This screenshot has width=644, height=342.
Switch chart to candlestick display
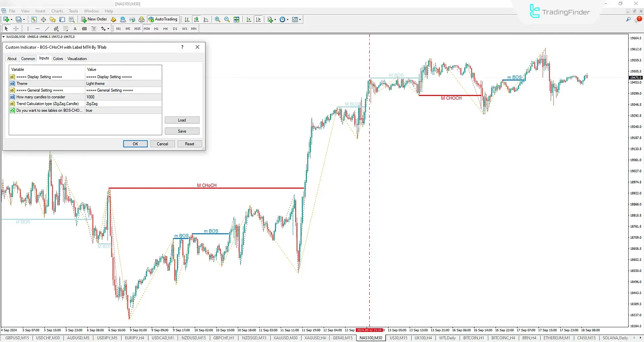pyautogui.click(x=196, y=19)
